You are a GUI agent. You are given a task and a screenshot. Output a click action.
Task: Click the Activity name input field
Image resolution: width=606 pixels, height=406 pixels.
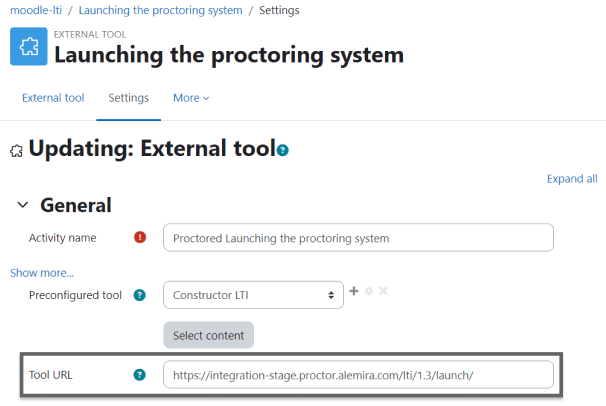[358, 238]
